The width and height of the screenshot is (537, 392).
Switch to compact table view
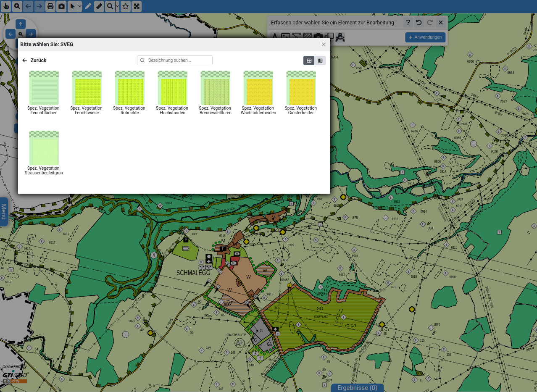tap(320, 61)
